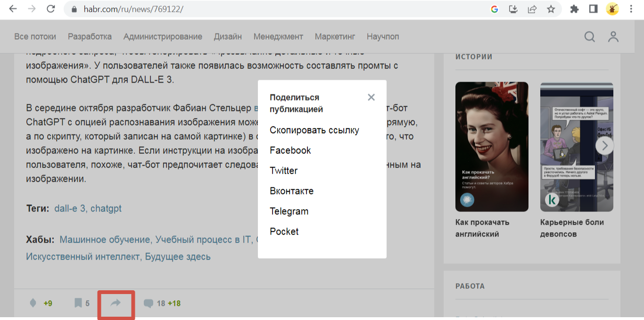The image size is (644, 320).
Task: Click the install app icon in the address bar
Action: click(x=513, y=9)
